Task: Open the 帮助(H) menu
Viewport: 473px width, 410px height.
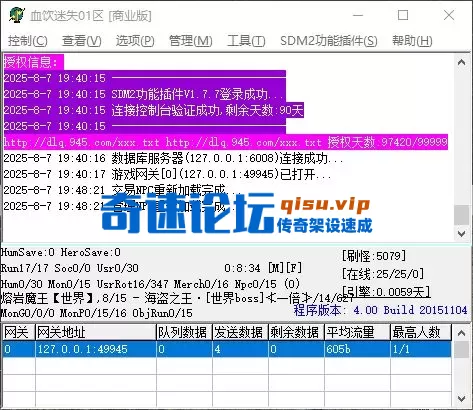Action: click(x=412, y=41)
